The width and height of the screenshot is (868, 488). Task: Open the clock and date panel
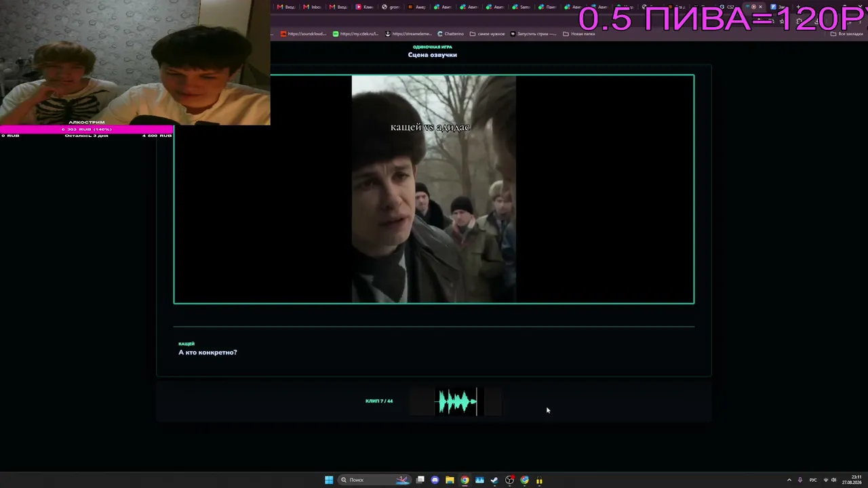[852, 480]
